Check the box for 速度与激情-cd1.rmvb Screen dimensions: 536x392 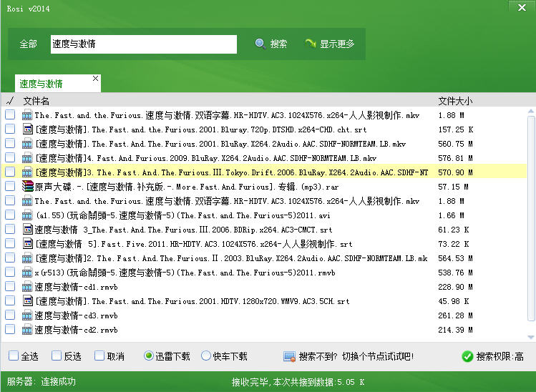point(10,286)
